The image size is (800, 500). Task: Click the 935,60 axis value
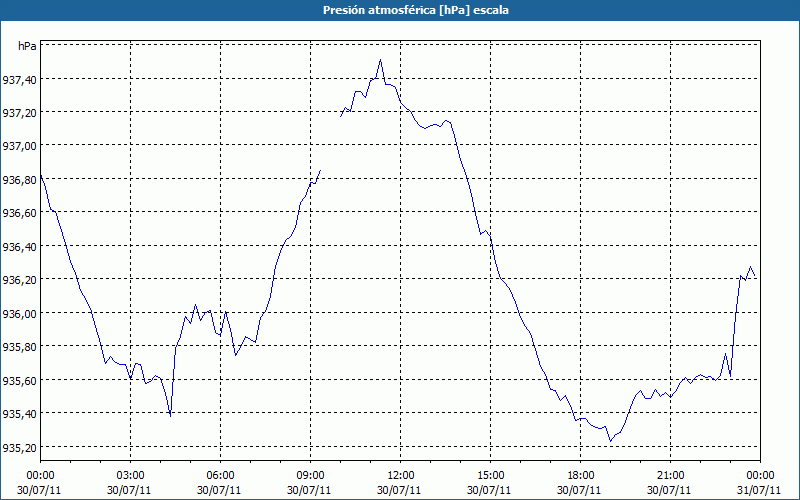(x=19, y=380)
